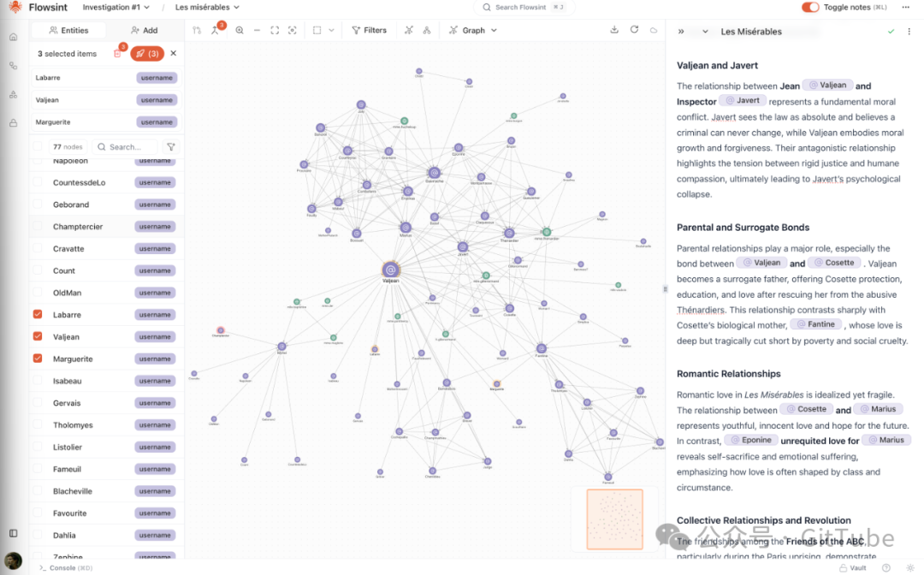
Task: Open the graph connections icon in sidebar
Action: tap(13, 66)
